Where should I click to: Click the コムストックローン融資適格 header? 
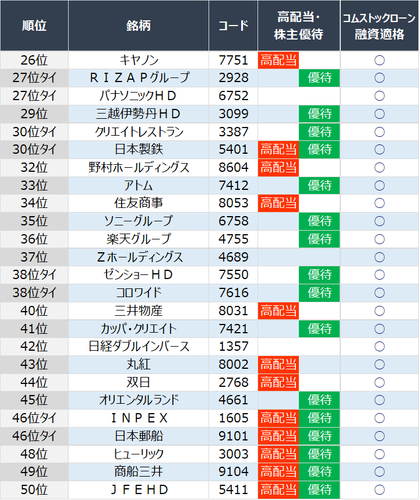pos(379,25)
